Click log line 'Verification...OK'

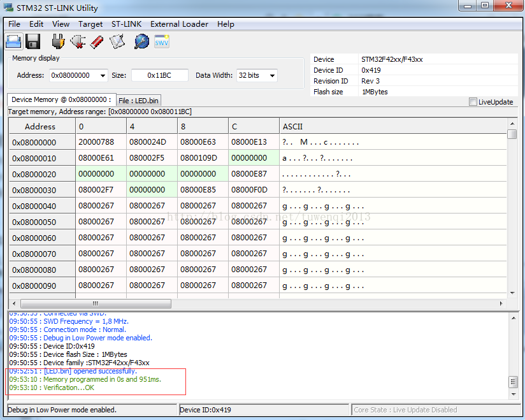coord(52,387)
